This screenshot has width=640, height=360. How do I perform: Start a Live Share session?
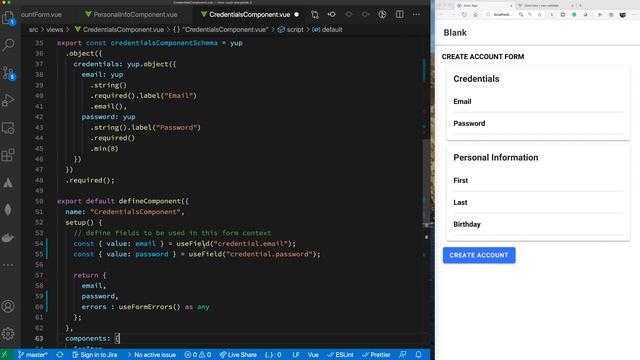[238, 355]
